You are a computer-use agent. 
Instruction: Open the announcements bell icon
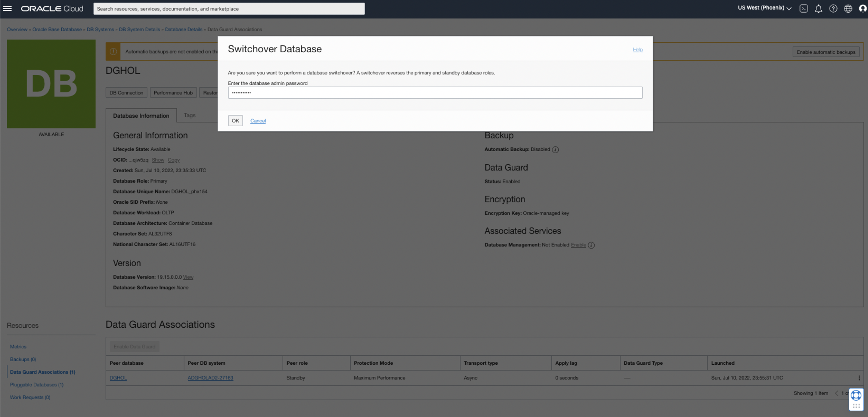pos(818,8)
